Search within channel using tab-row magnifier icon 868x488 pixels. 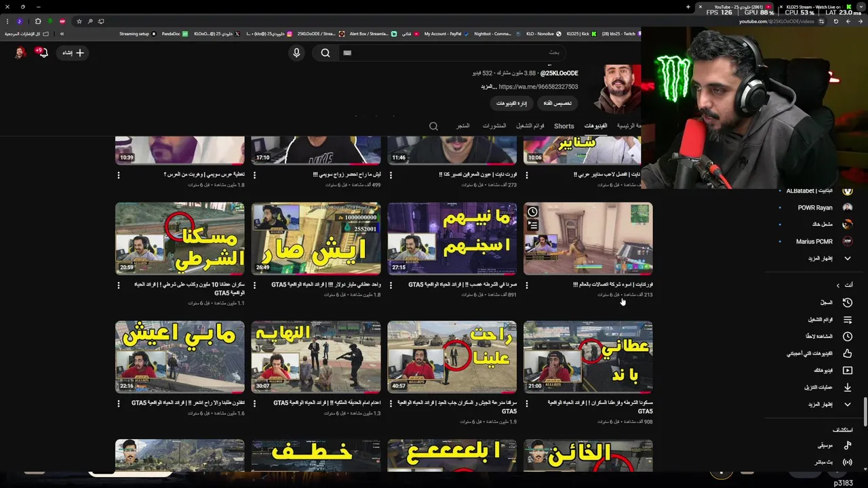coord(433,126)
